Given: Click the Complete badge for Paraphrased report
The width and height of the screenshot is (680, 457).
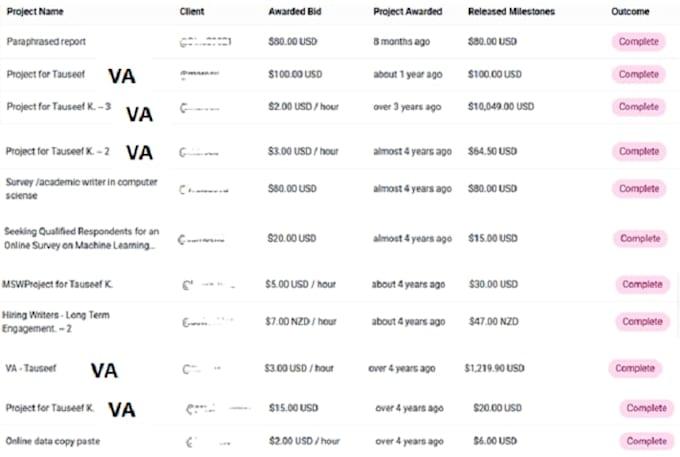Looking at the screenshot, I should pos(638,42).
